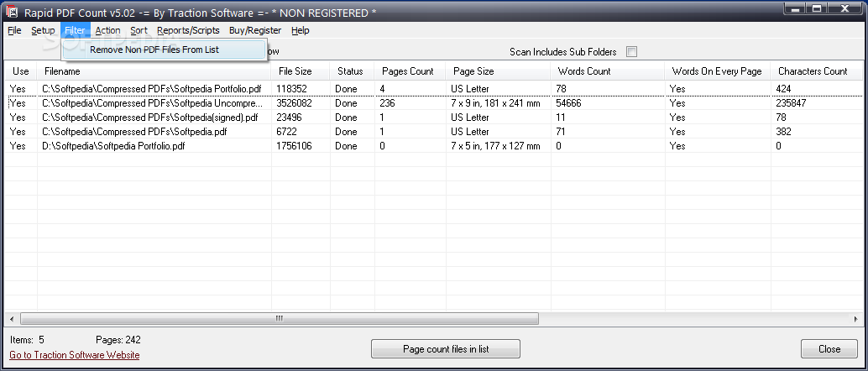
Task: Click words count value 71
Action: click(x=561, y=132)
